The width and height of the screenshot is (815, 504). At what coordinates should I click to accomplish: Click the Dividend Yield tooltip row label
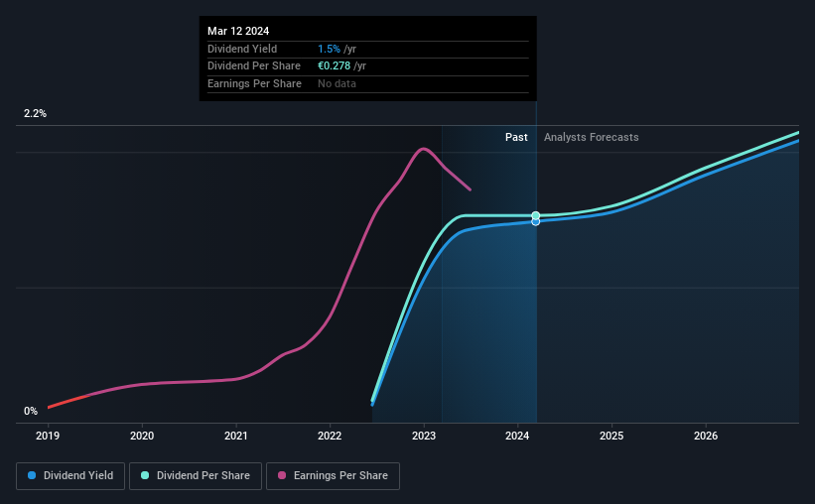coord(242,49)
